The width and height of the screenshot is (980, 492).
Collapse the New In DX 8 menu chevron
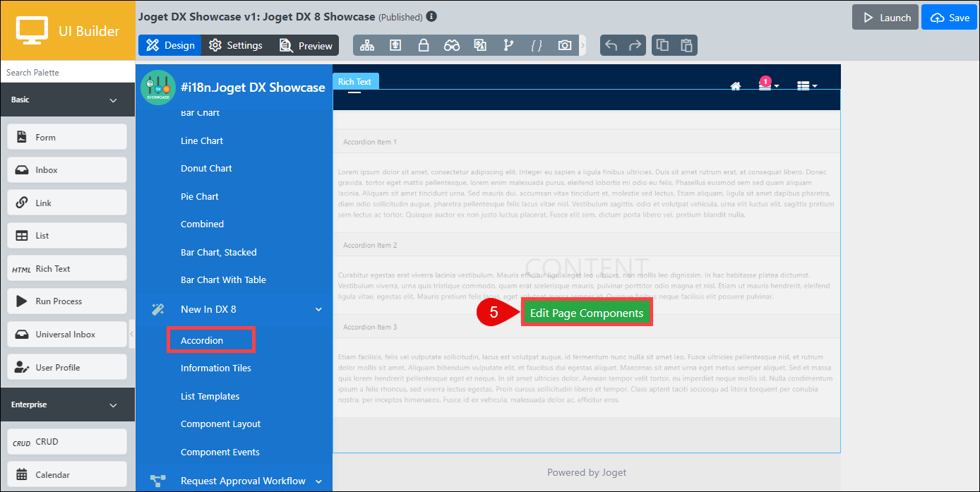tap(318, 309)
